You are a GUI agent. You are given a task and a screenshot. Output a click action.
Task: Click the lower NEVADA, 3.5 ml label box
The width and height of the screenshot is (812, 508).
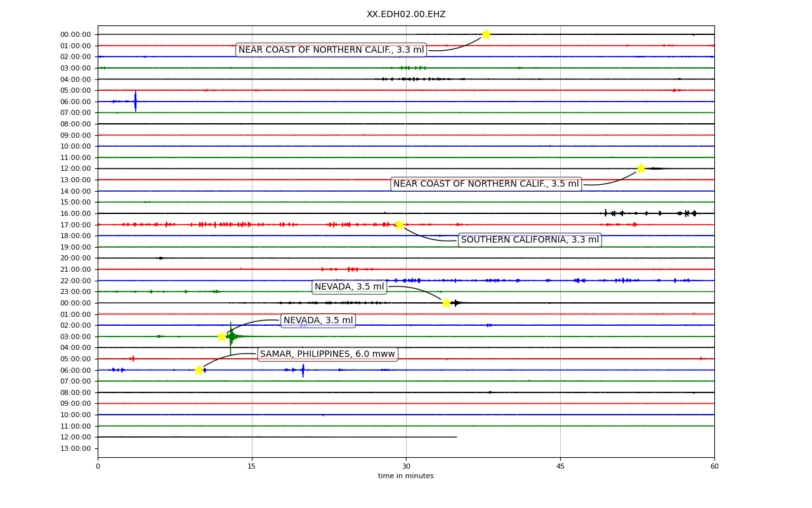(318, 321)
